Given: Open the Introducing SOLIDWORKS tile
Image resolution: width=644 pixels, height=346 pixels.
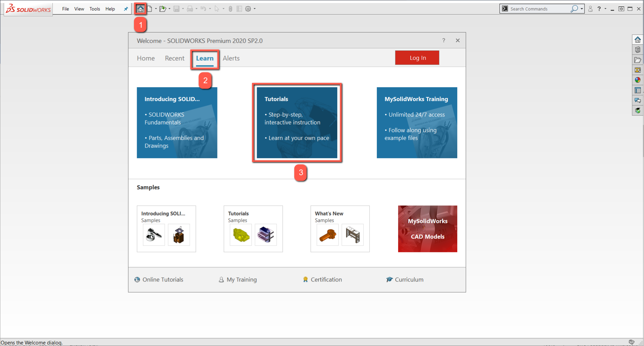Looking at the screenshot, I should coord(177,123).
